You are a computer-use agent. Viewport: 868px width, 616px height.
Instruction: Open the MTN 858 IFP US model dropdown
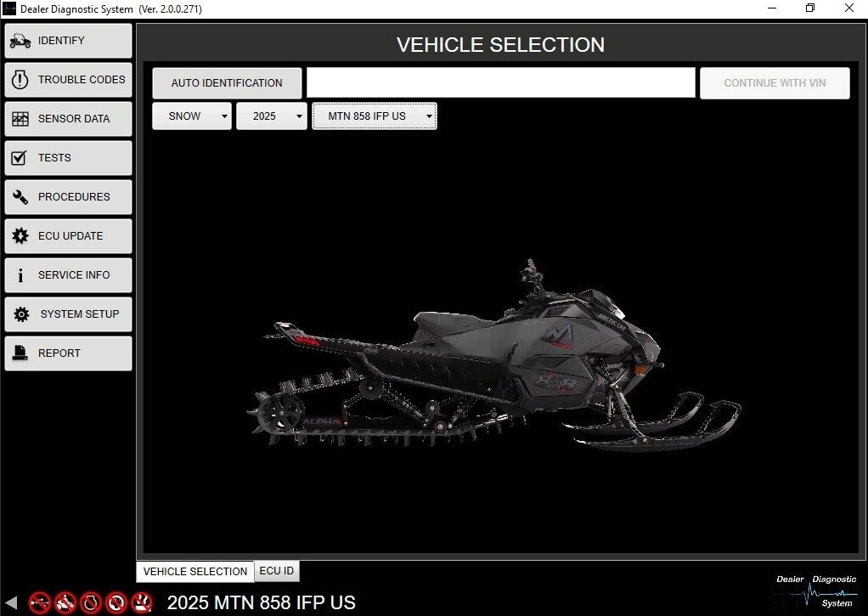click(374, 116)
